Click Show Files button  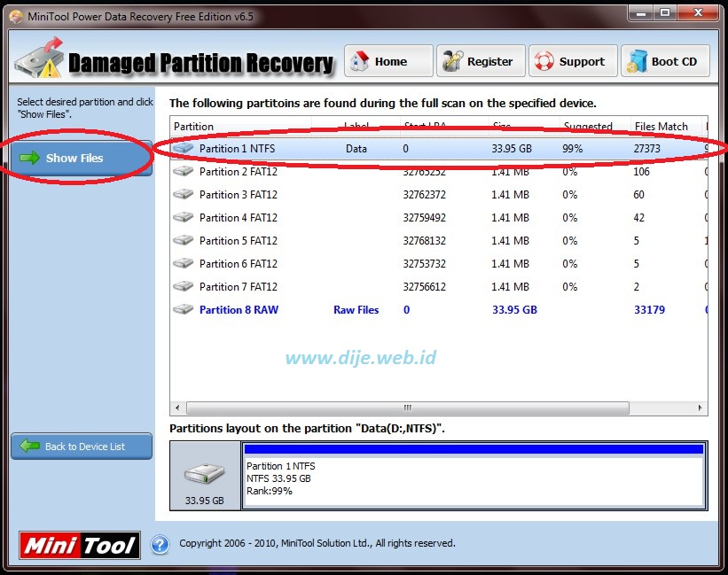coord(82,158)
